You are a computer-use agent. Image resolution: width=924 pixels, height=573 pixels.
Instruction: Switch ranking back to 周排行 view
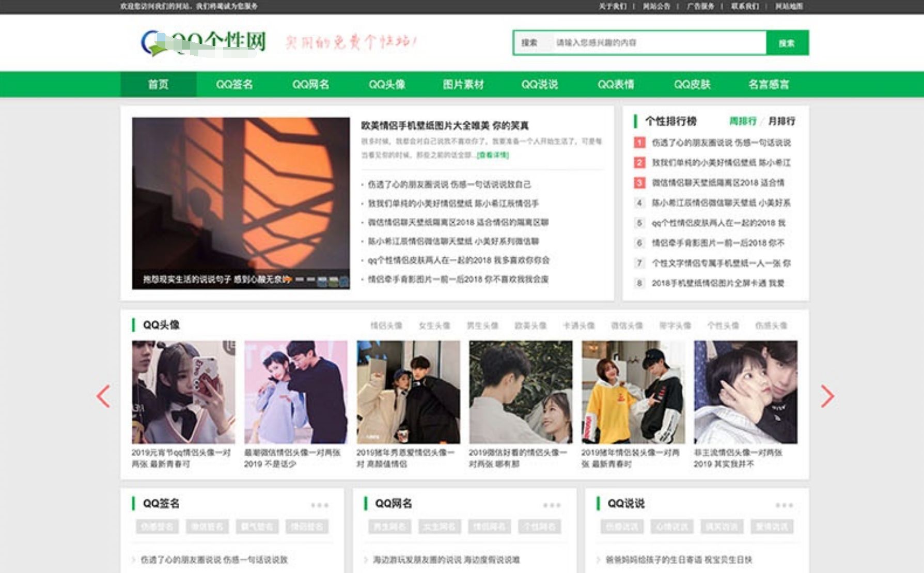click(743, 122)
